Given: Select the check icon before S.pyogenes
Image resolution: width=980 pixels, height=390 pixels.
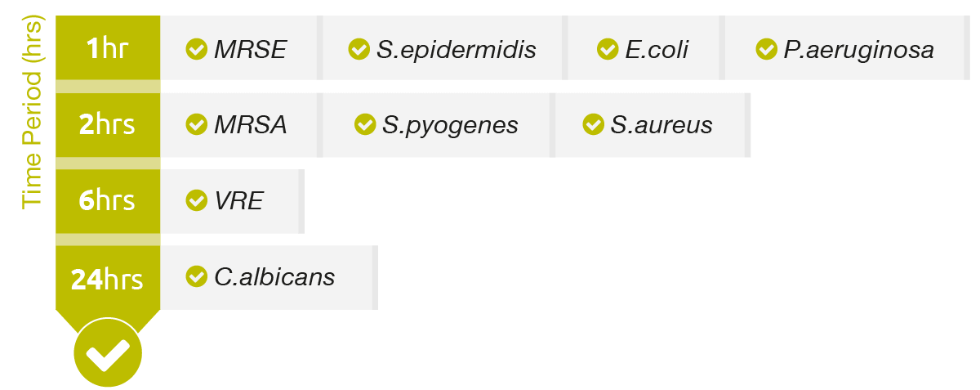Looking at the screenshot, I should [365, 124].
